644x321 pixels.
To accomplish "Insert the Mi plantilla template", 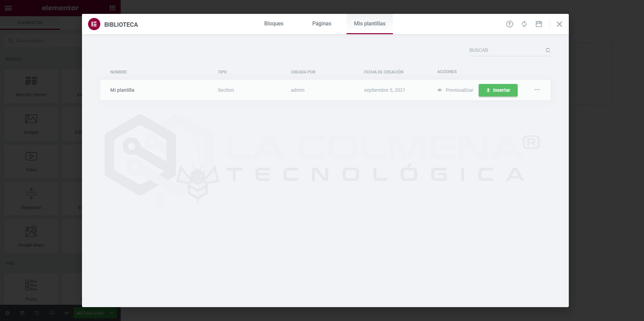I will pos(498,90).
